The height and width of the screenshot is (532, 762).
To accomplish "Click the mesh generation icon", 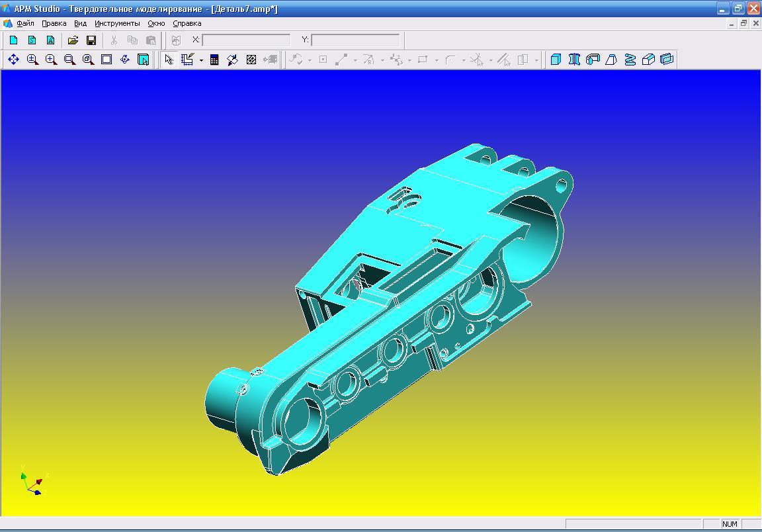I will 251,60.
